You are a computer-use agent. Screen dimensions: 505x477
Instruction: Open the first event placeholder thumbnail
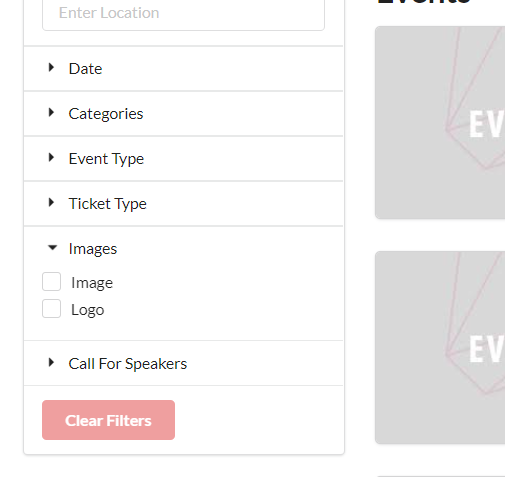tap(440, 123)
